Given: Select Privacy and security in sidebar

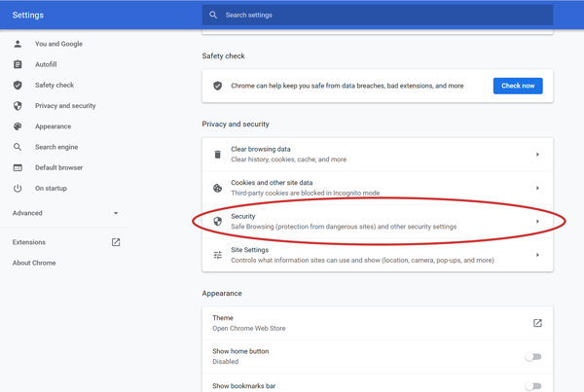Looking at the screenshot, I should point(65,106).
